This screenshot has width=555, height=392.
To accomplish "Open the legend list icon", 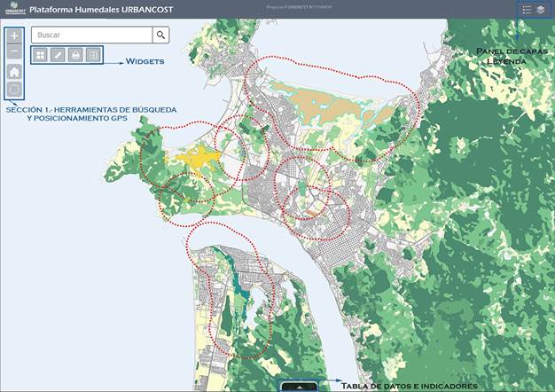I will pyautogui.click(x=527, y=10).
